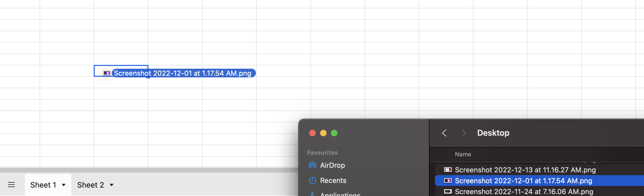Viewport: 644px width, 196px height.
Task: Select Screenshot 2022-11-24 at 7.16.06 AM.png file
Action: pyautogui.click(x=524, y=192)
